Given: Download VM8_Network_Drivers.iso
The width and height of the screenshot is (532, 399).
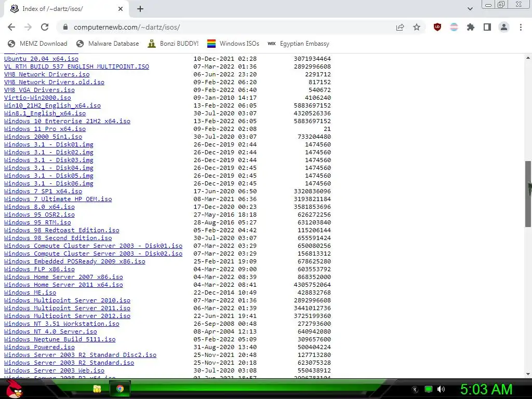Looking at the screenshot, I should [47, 74].
